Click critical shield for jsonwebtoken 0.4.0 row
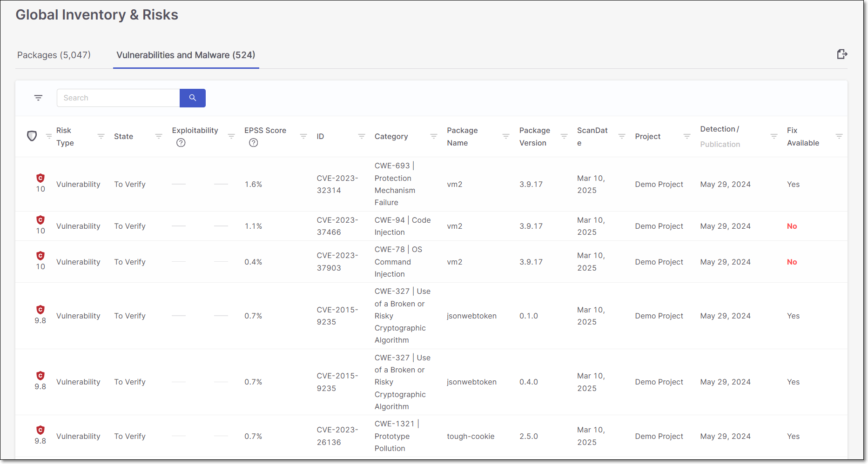The width and height of the screenshot is (868, 464). [40, 376]
